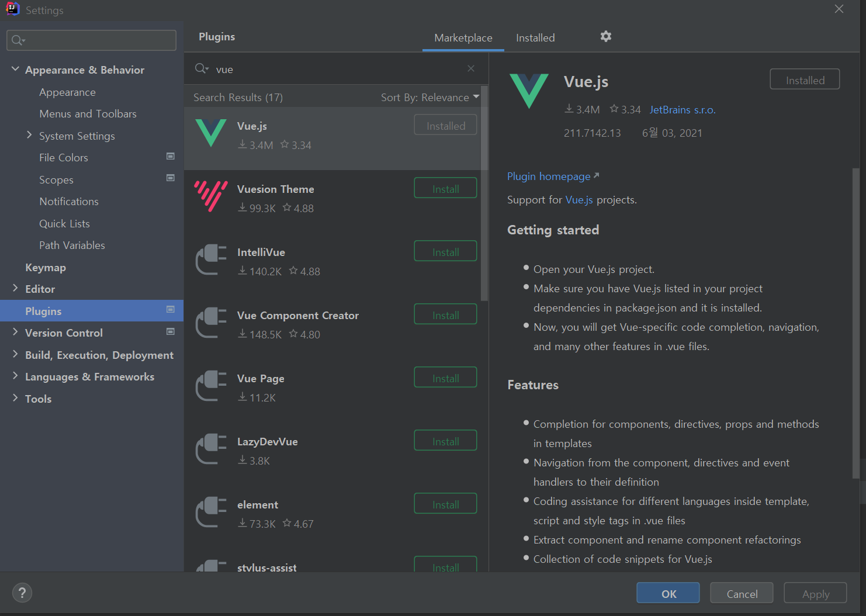The image size is (866, 616).
Task: Open Appearance settings page
Action: click(67, 92)
